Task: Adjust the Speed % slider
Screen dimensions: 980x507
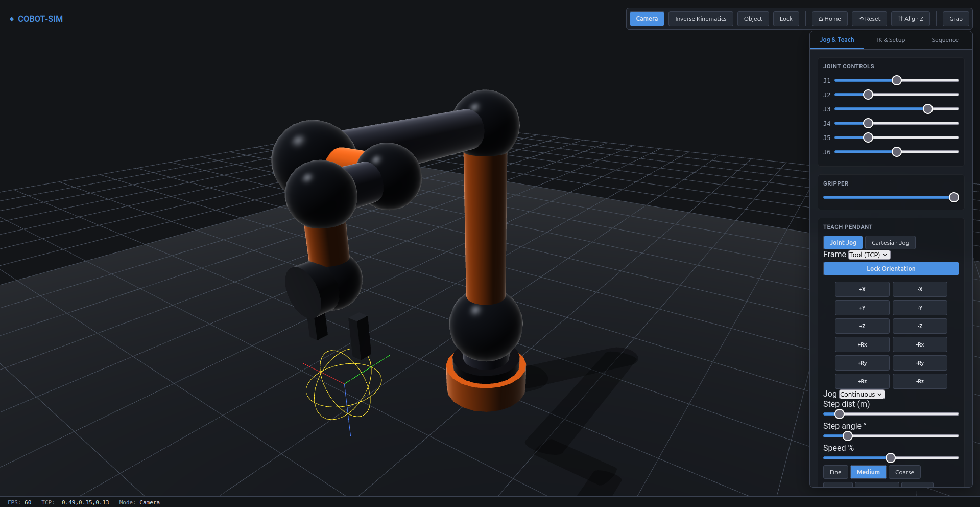Action: [891, 458]
